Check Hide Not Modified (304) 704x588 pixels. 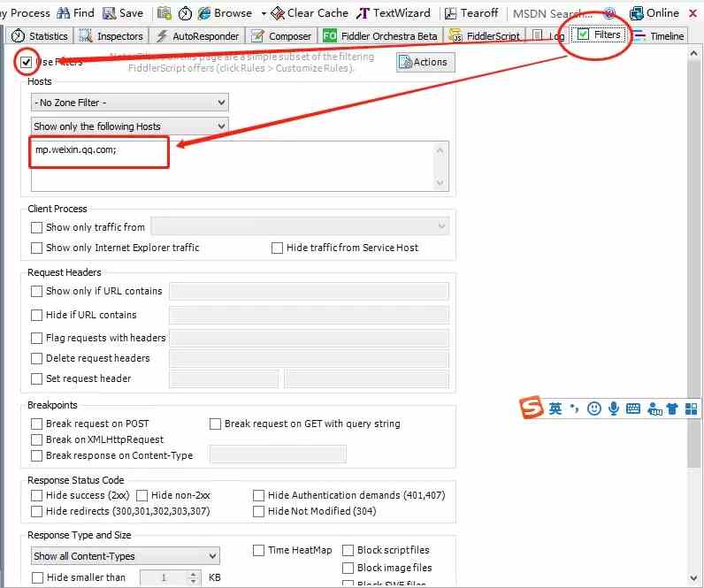258,511
